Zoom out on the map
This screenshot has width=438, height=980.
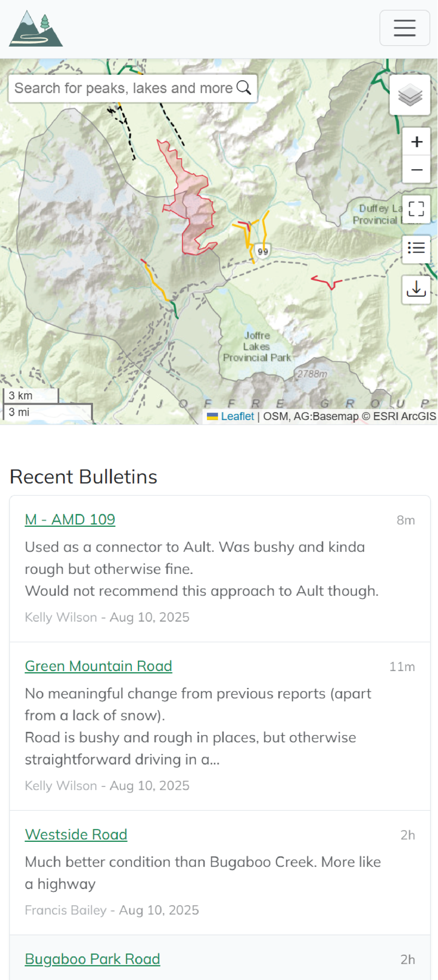(x=416, y=170)
